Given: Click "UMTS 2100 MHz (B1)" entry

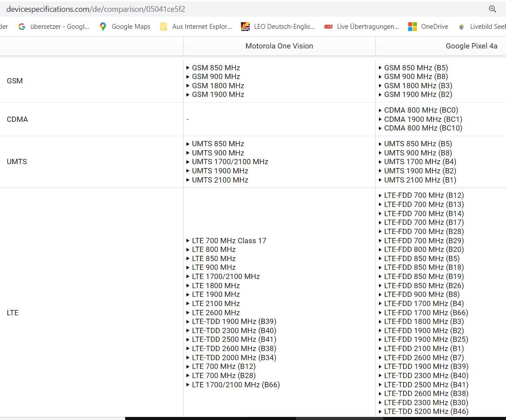Looking at the screenshot, I should pos(420,180).
